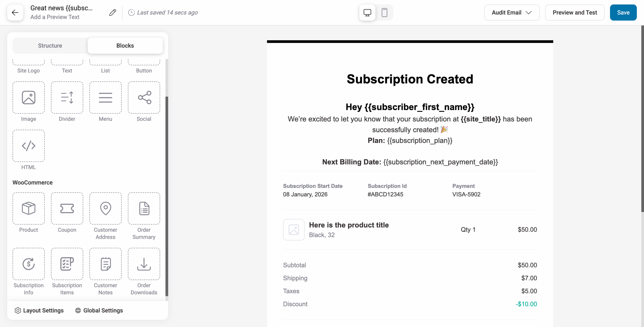Switch to mobile preview mode
This screenshot has width=644, height=327.
pyautogui.click(x=384, y=12)
